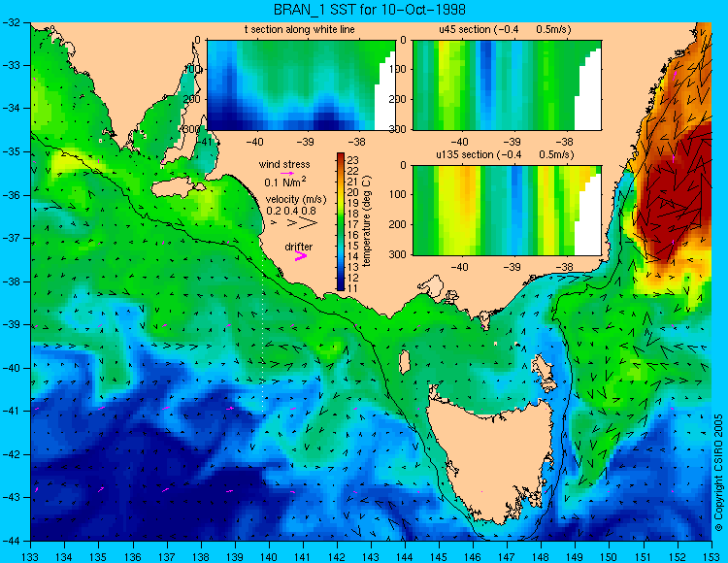Click the value 17 on the color bar
The height and width of the screenshot is (563, 728).
coord(353,224)
